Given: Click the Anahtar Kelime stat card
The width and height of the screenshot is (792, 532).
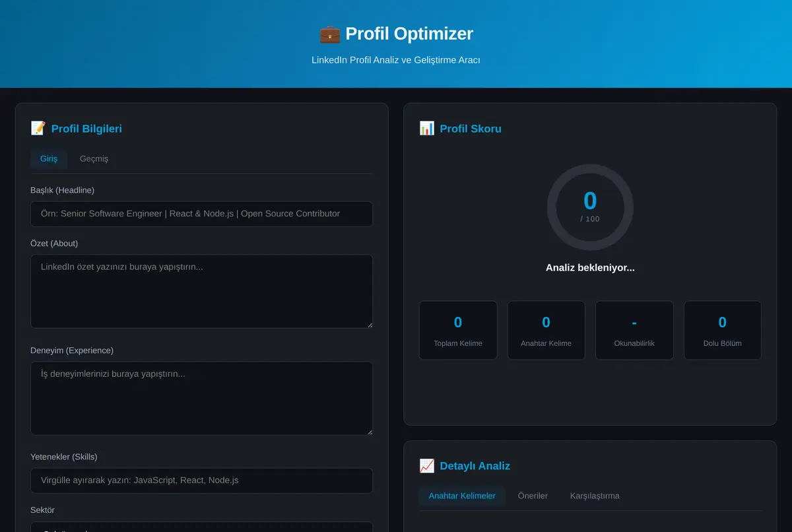Looking at the screenshot, I should click(x=546, y=330).
